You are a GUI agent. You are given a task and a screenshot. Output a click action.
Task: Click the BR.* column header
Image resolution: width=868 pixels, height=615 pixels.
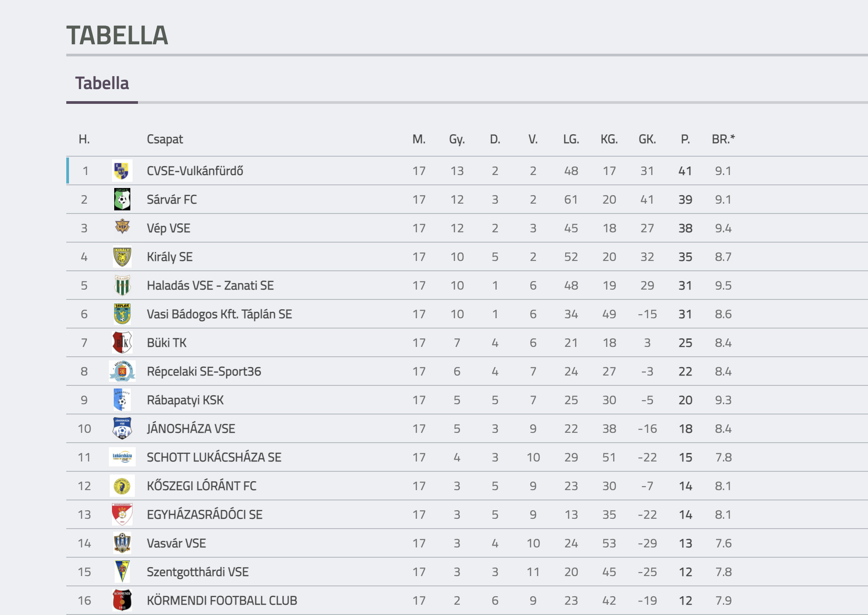723,139
